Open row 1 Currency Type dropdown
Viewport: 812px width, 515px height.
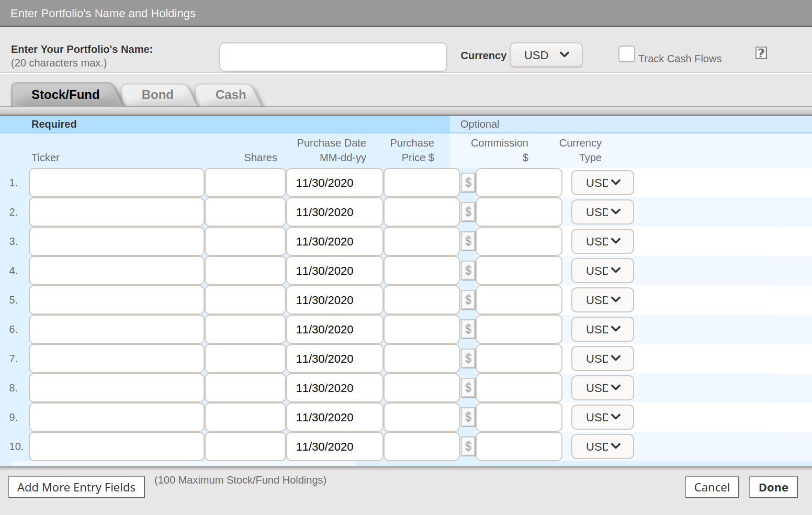coord(603,183)
